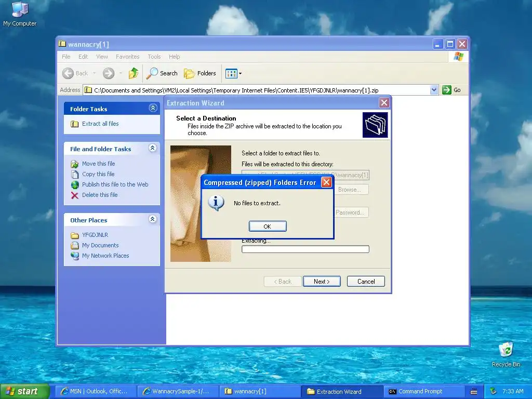Screen dimensions: 532x399
Task: Collapse the File and Folder Tasks panel
Action: [x=153, y=148]
